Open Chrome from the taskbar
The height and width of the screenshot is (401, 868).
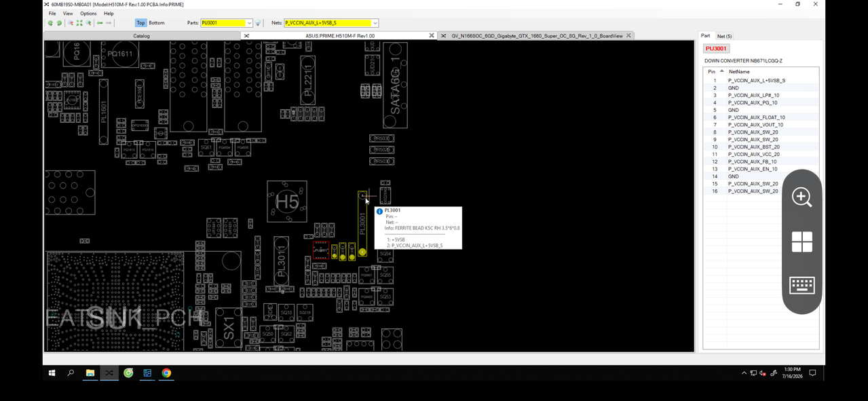(166, 373)
